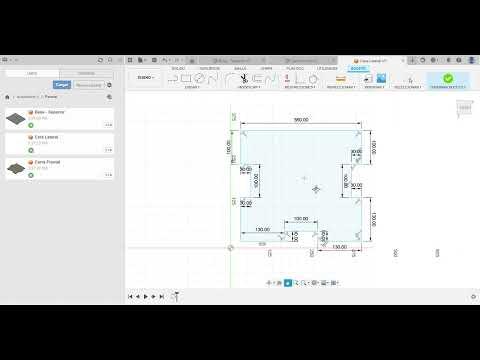This screenshot has height=360, width=480.
Task: Switch to the right data panel tab
Action: pyautogui.click(x=86, y=73)
